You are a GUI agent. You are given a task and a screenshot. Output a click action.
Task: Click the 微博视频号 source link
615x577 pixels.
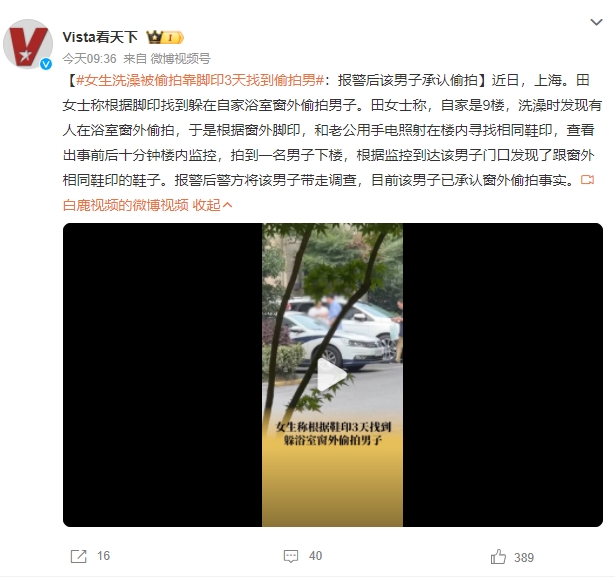[180, 59]
